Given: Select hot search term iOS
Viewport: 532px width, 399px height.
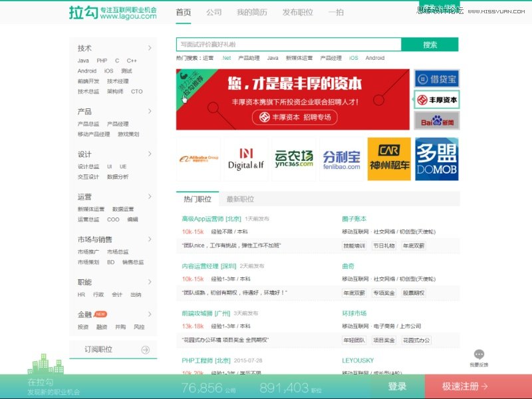Looking at the screenshot, I should (354, 58).
